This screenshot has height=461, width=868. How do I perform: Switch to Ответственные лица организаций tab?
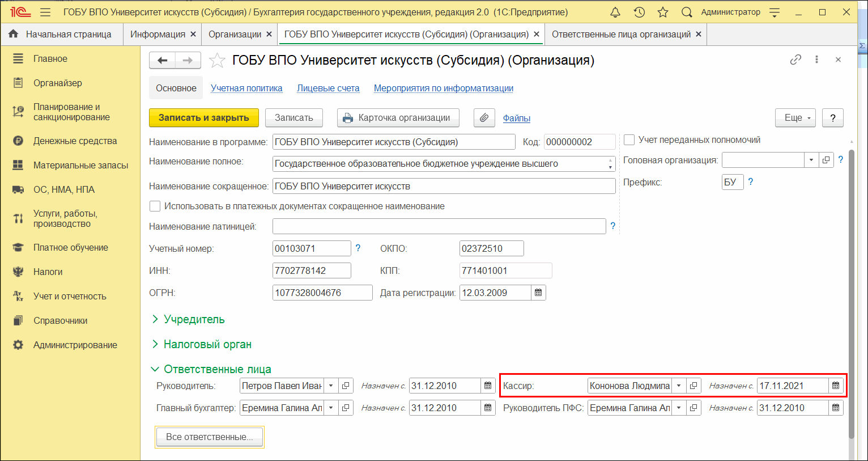(621, 34)
